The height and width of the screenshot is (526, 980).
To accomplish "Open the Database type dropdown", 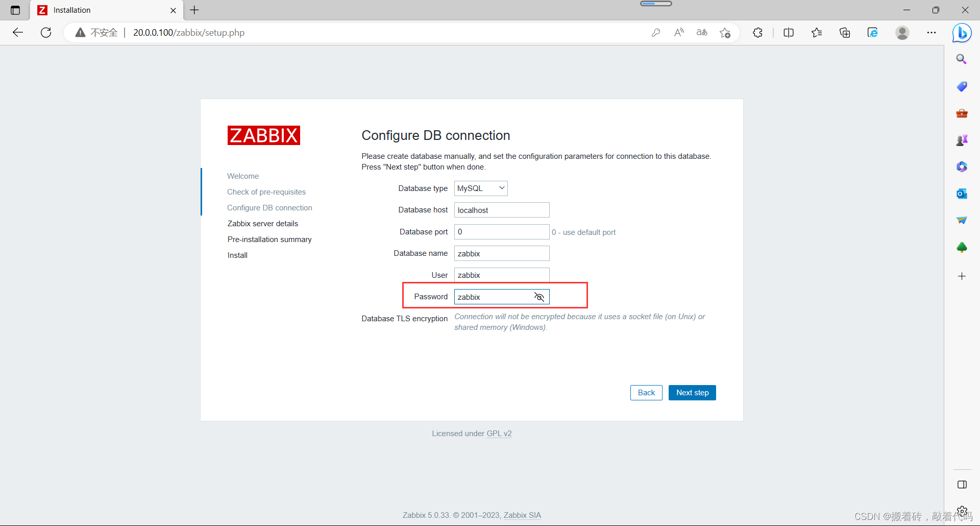I will [x=481, y=188].
